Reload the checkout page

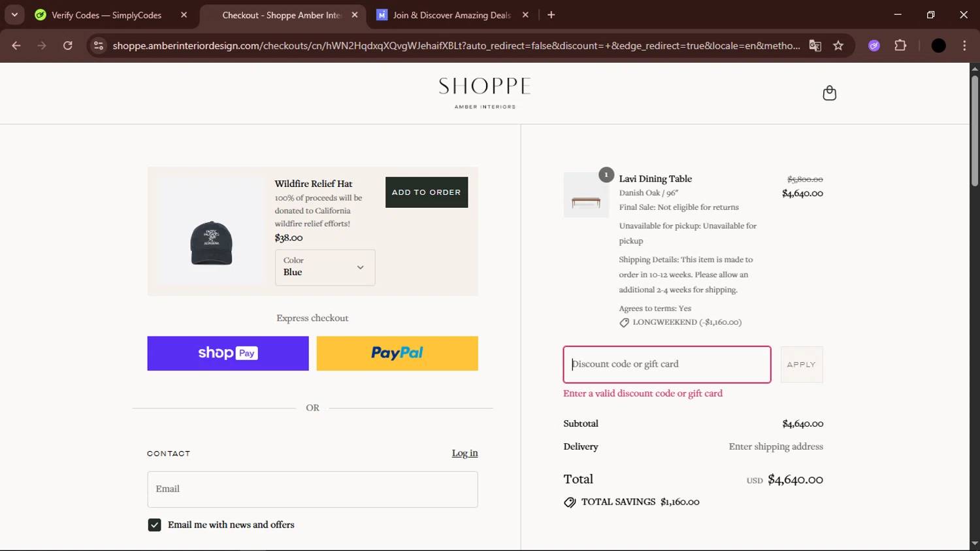click(x=67, y=46)
